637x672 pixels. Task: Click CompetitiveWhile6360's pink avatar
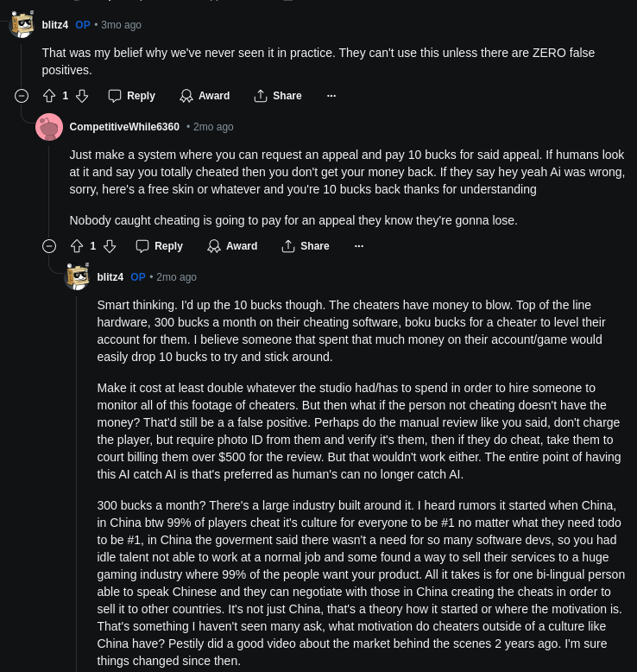click(49, 127)
